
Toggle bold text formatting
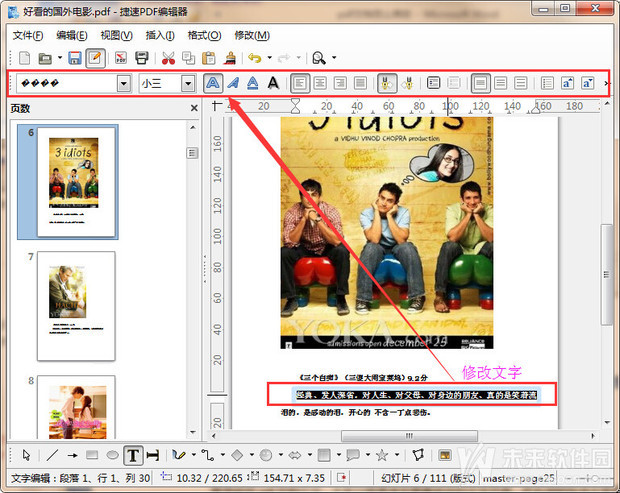click(x=213, y=83)
